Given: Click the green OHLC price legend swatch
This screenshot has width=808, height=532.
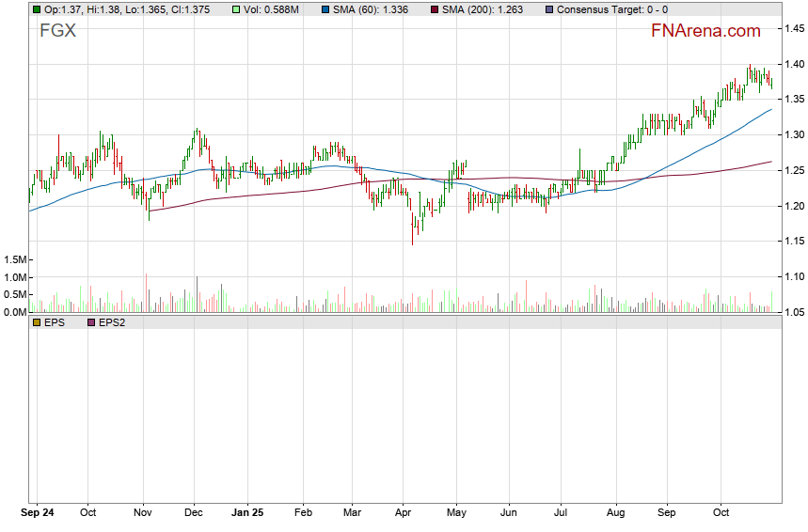Looking at the screenshot, I should pos(37,9).
